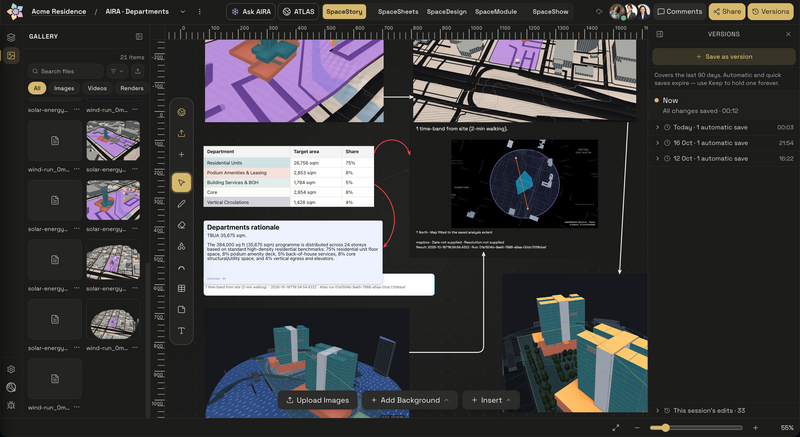Viewport: 800px width, 437px height.
Task: Toggle the Versions button in top bar
Action: [x=770, y=11]
